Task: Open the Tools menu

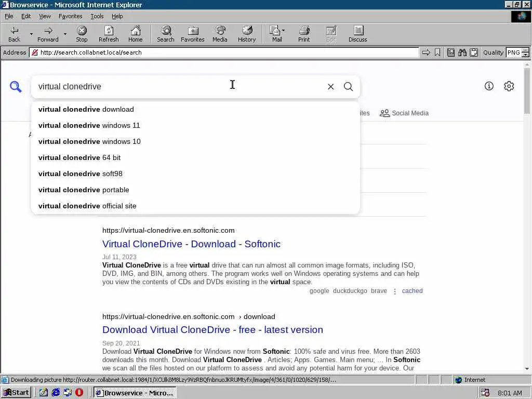Action: pos(97,16)
